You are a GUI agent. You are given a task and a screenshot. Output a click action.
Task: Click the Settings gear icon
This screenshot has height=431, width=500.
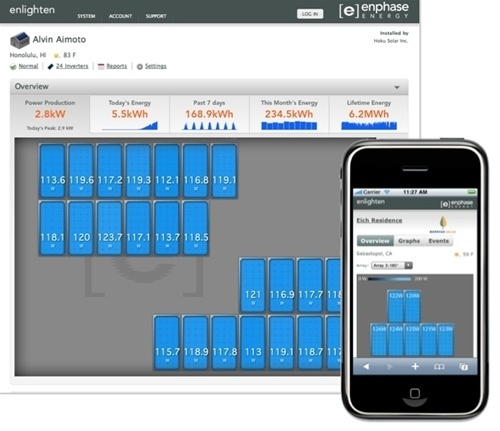click(x=140, y=67)
